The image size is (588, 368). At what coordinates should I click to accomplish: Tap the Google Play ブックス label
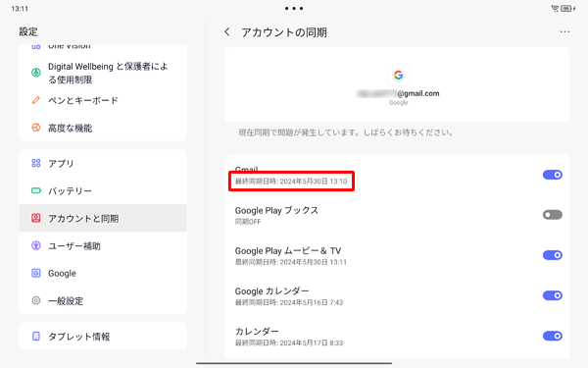pyautogui.click(x=276, y=210)
